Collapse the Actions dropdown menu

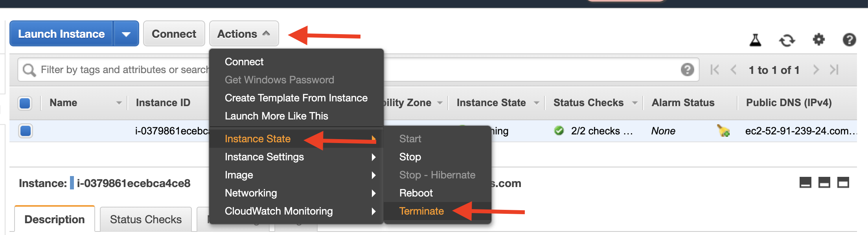click(x=244, y=34)
